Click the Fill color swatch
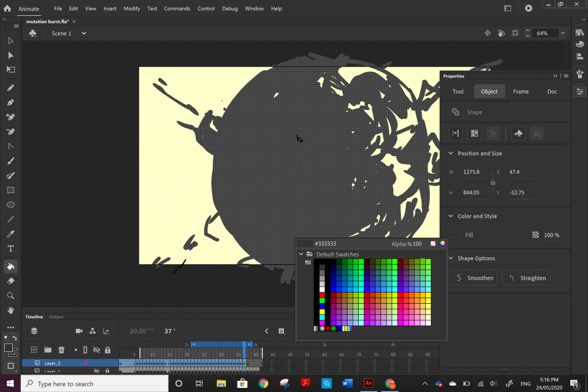Image resolution: width=588 pixels, height=392 pixels. [455, 235]
